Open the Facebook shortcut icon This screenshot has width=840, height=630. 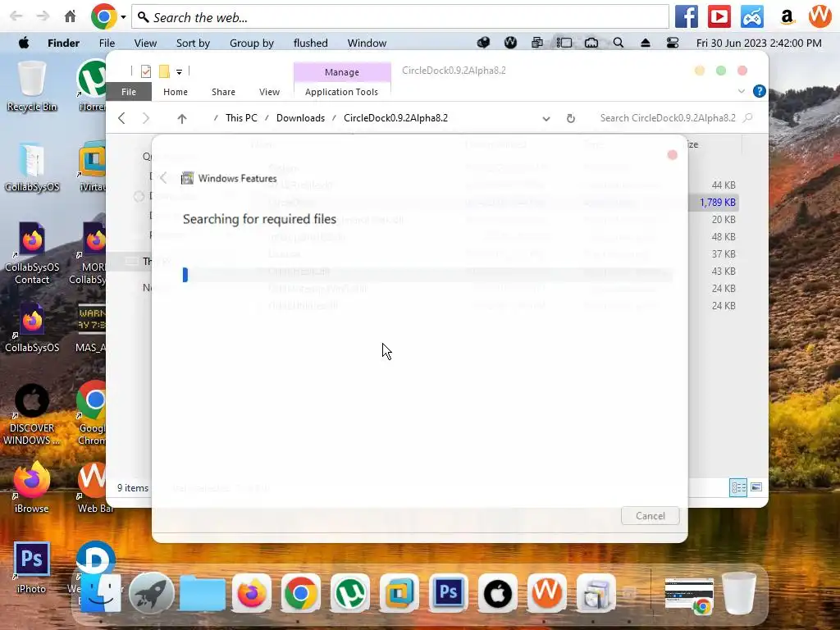(x=687, y=16)
